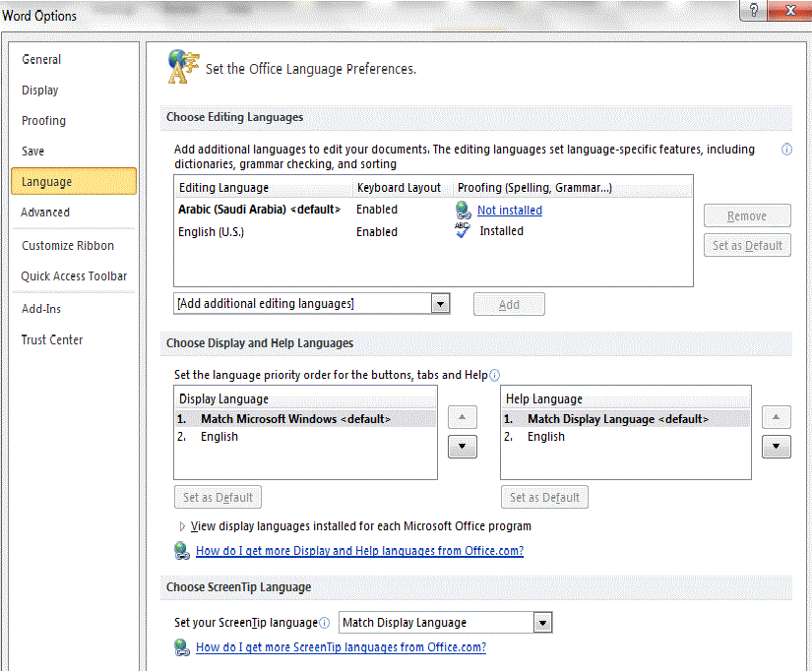Click the info icon next to ScreenTip language
Viewport: 812px width, 671px height.
[x=324, y=623]
